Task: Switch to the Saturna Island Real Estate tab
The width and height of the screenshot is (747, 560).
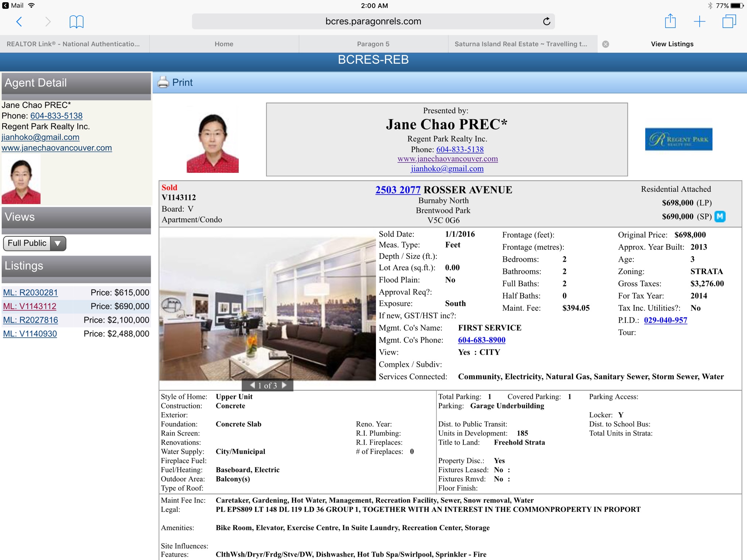Action: (x=521, y=44)
